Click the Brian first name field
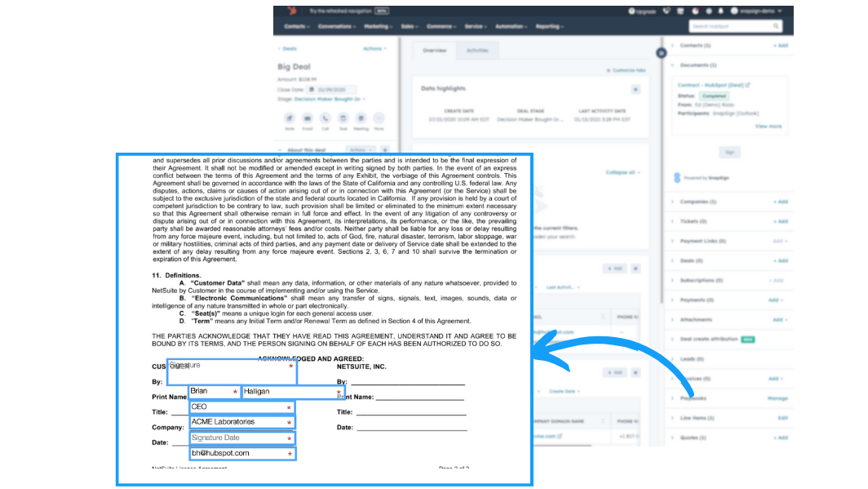The image size is (868, 489). point(215,392)
